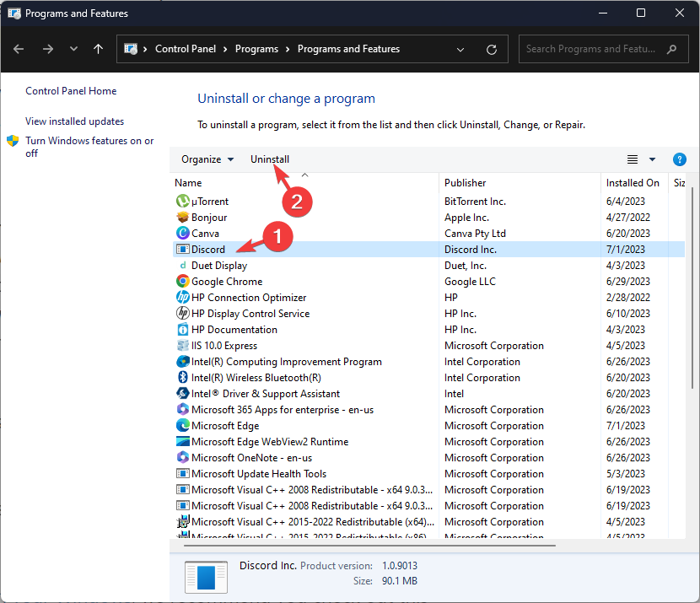Click the refresh button in address bar
Viewport: 700px width, 603px height.
coord(492,49)
